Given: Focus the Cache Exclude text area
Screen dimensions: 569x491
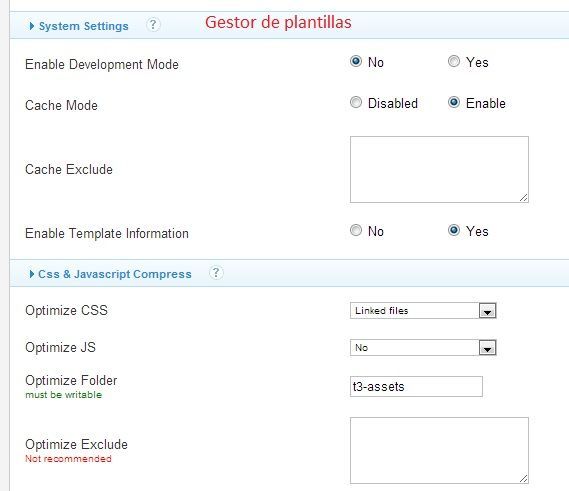Looking at the screenshot, I should 439,169.
